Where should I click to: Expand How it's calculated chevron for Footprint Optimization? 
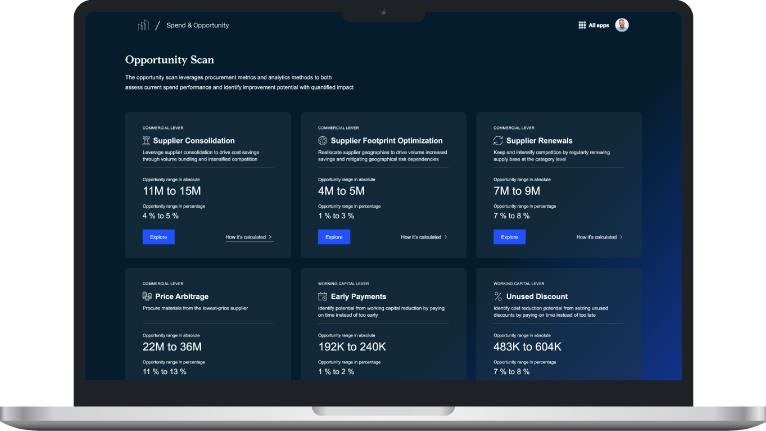(446, 237)
